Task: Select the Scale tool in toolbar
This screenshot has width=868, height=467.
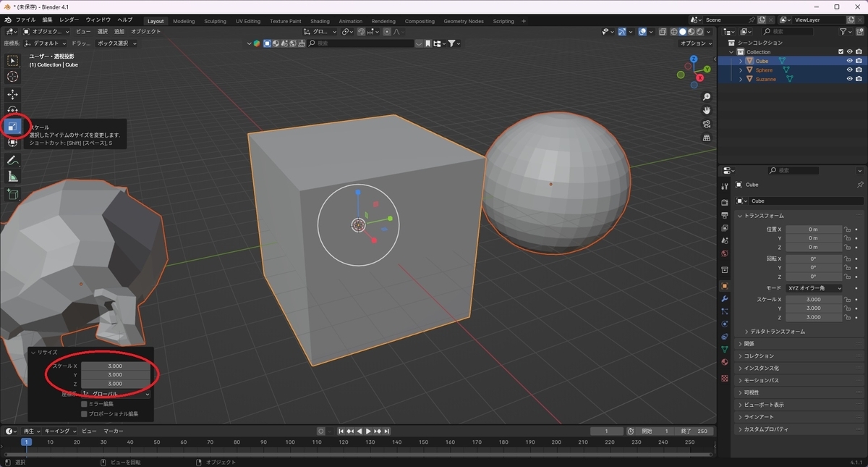Action: tap(13, 127)
